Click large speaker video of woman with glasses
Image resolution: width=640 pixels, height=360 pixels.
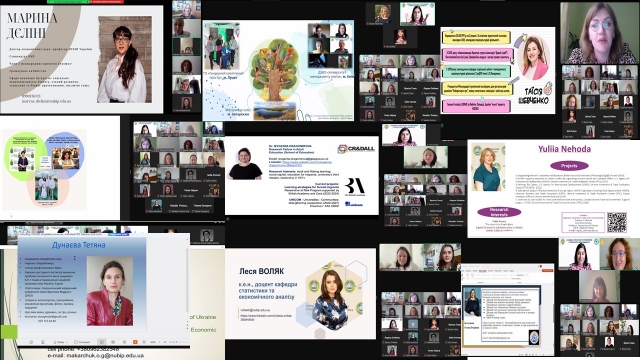[x=600, y=33]
